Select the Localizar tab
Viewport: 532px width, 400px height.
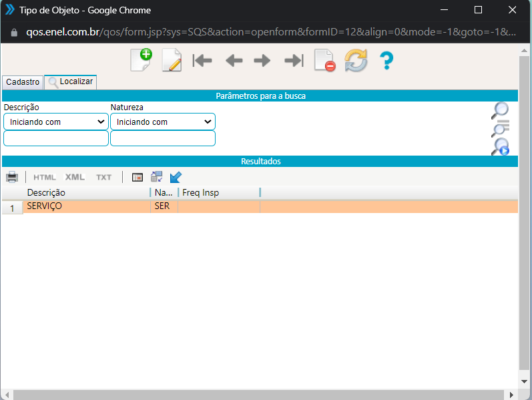[x=71, y=82]
